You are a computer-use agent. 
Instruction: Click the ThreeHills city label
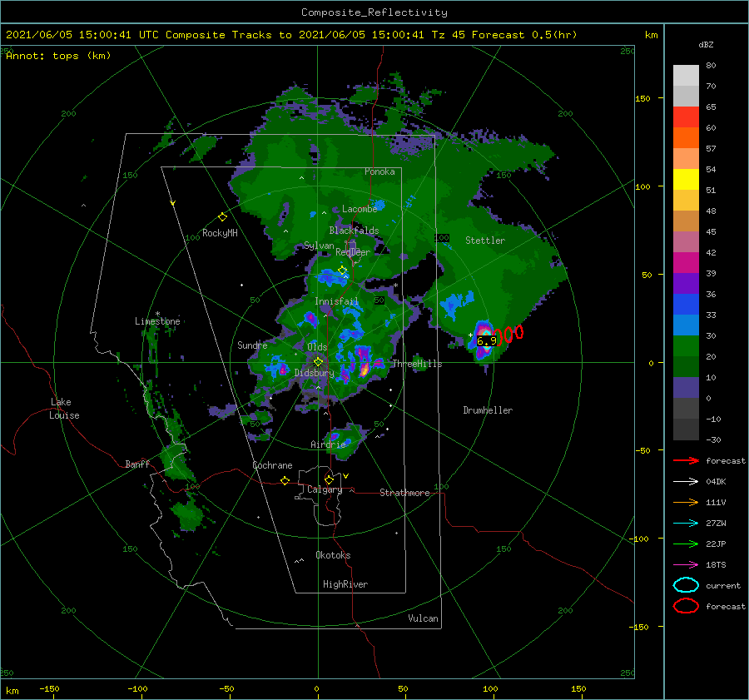point(417,364)
